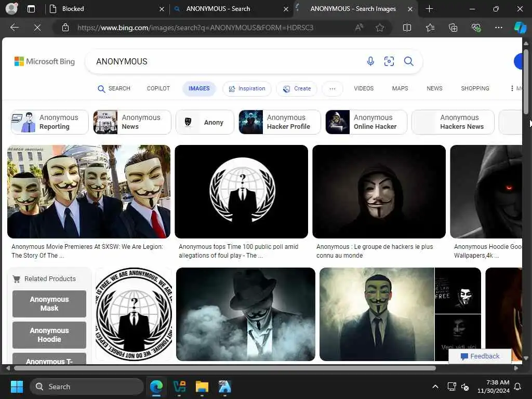Open Split screen icon
This screenshot has width=532, height=399.
[407, 28]
